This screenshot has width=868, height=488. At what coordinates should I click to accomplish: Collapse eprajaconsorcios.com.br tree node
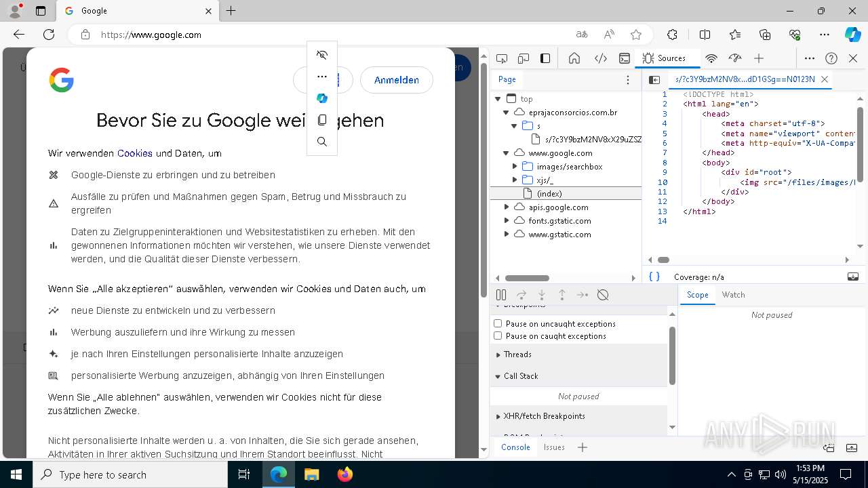click(506, 113)
